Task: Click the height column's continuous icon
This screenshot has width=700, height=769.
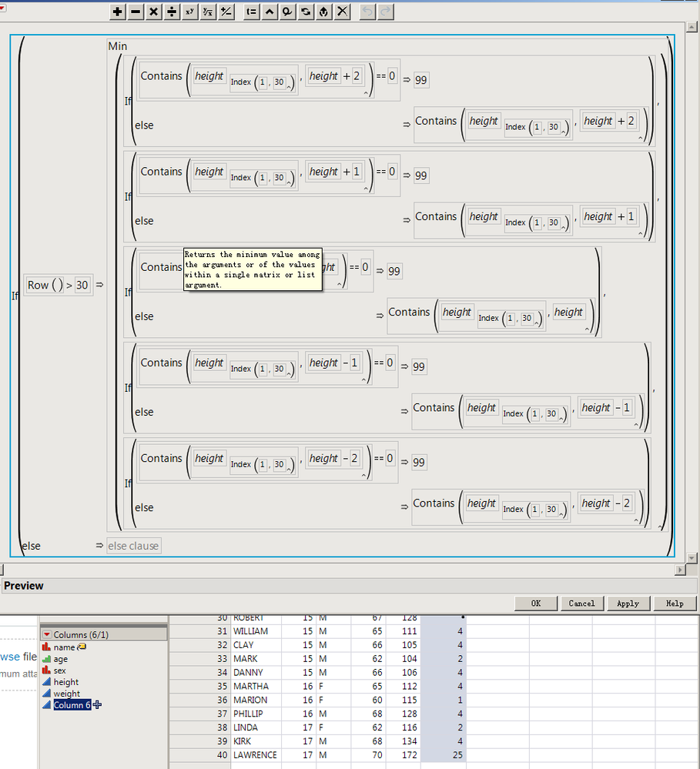Action: [47, 682]
